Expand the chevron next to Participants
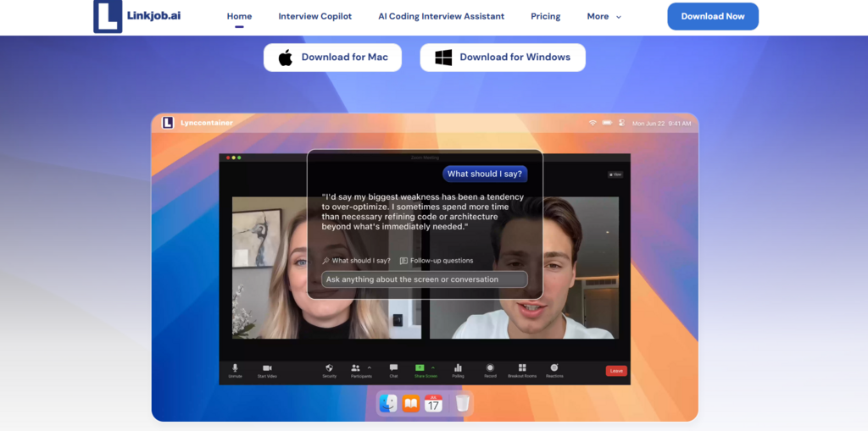The width and height of the screenshot is (868, 431). click(x=370, y=367)
